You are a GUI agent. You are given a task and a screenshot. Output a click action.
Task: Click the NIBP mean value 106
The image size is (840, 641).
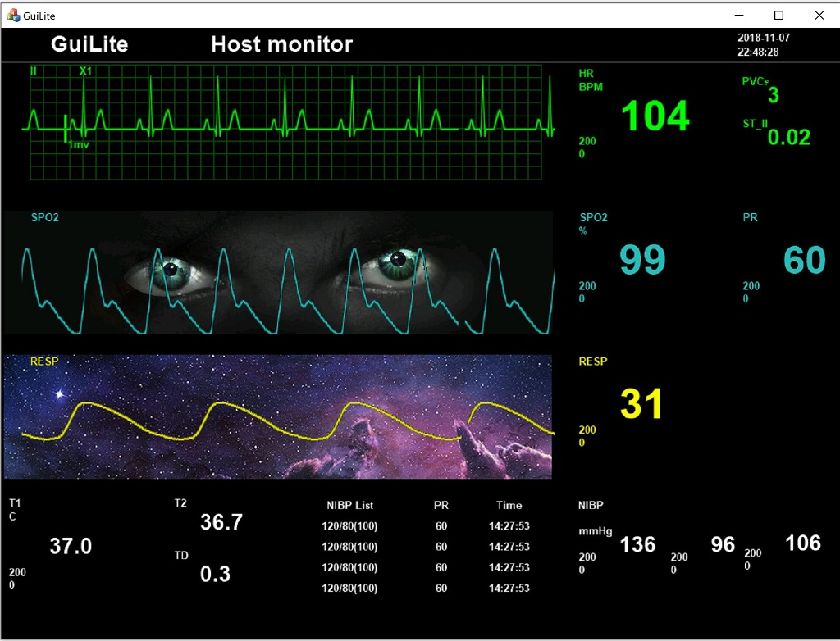pyautogui.click(x=803, y=543)
